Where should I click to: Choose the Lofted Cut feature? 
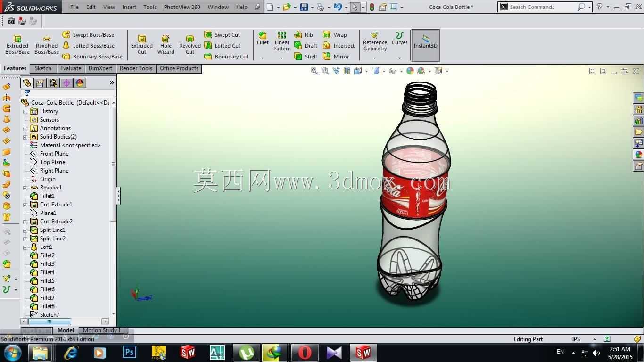pyautogui.click(x=223, y=46)
